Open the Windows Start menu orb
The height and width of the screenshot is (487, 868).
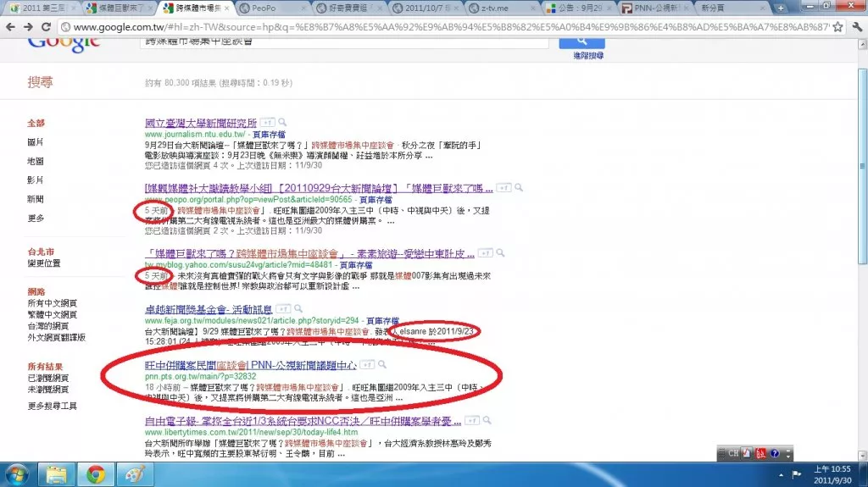click(17, 475)
